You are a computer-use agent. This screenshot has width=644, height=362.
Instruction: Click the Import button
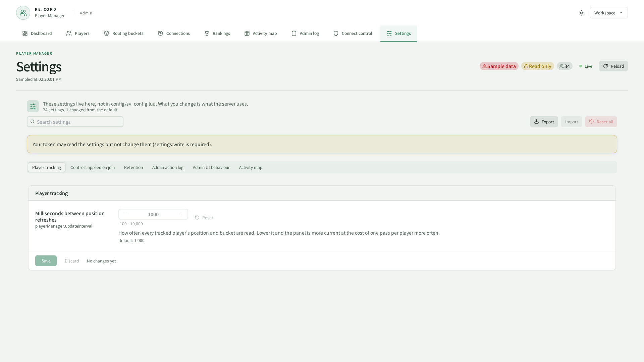pos(571,122)
